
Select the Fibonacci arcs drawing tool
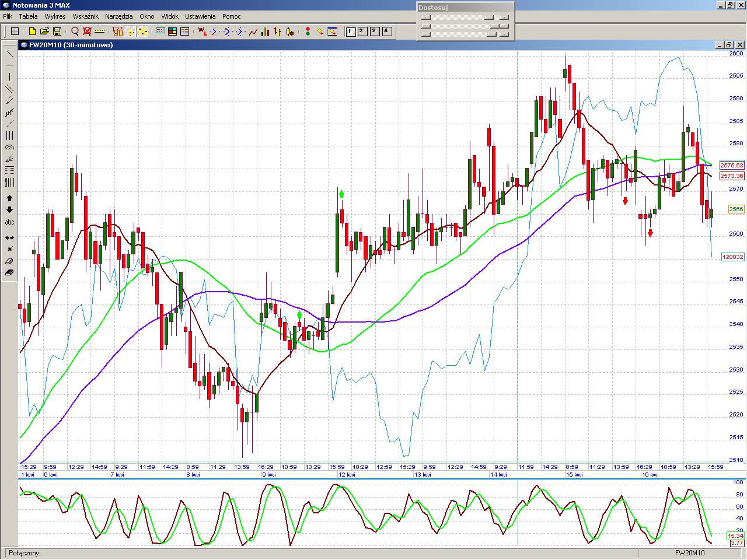(x=9, y=148)
